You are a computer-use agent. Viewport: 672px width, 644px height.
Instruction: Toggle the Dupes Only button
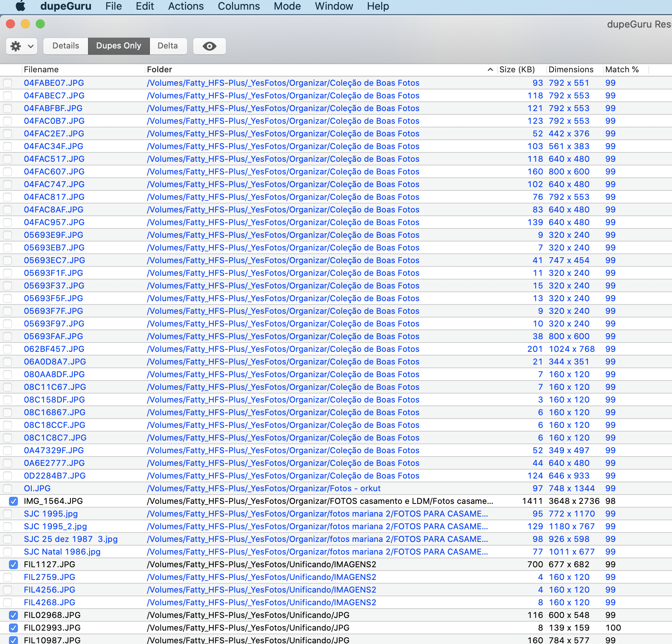click(119, 46)
